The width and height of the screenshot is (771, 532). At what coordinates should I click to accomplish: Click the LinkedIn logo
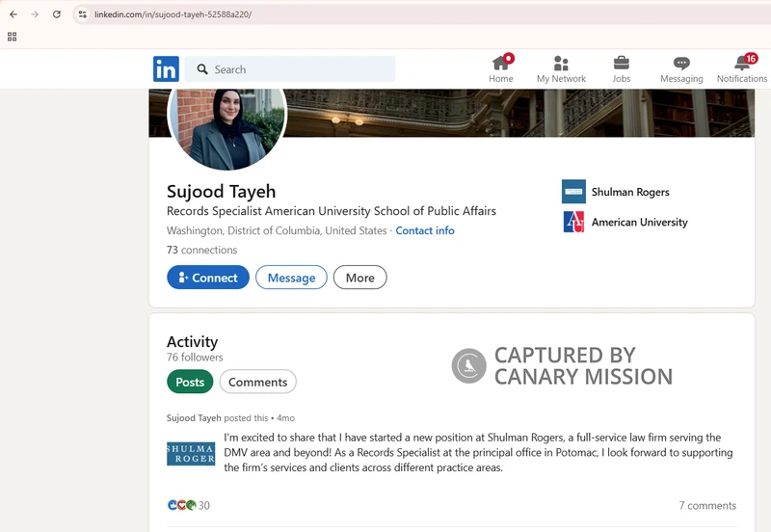pos(166,68)
